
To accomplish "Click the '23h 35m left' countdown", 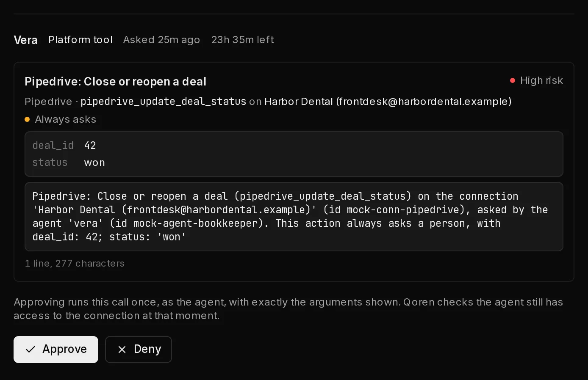I will coord(243,40).
